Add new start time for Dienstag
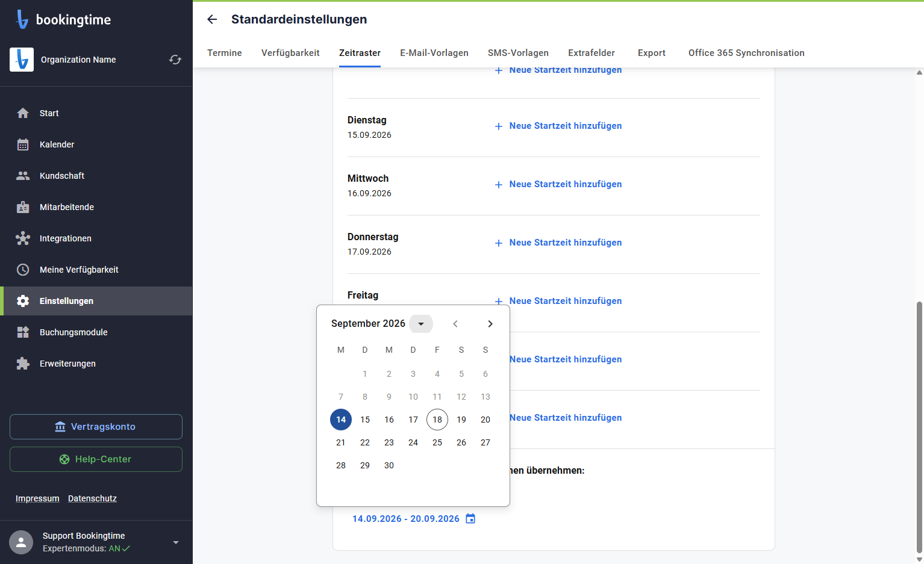The width and height of the screenshot is (924, 564). pos(558,126)
